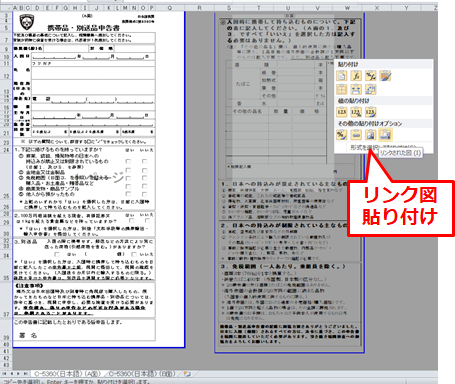Select column U header
This screenshot has height=384, width=455.
pyautogui.click(x=288, y=8)
